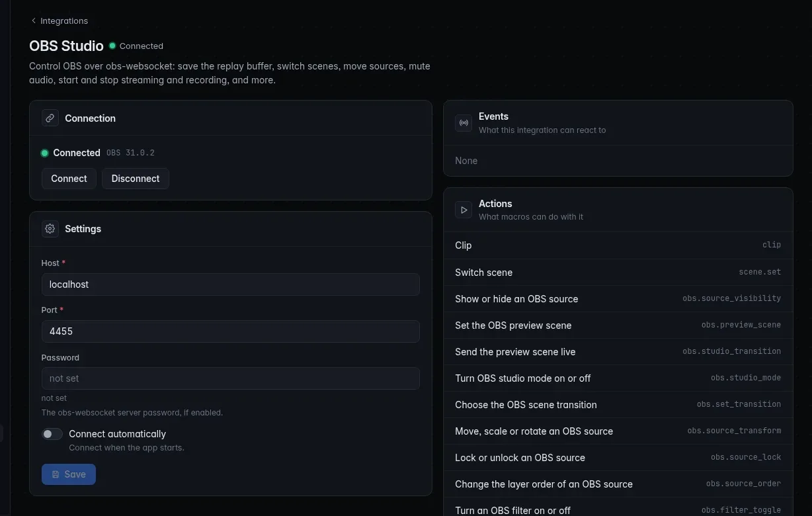Click the "not set" text below Password field
This screenshot has height=516, width=812.
tap(54, 398)
